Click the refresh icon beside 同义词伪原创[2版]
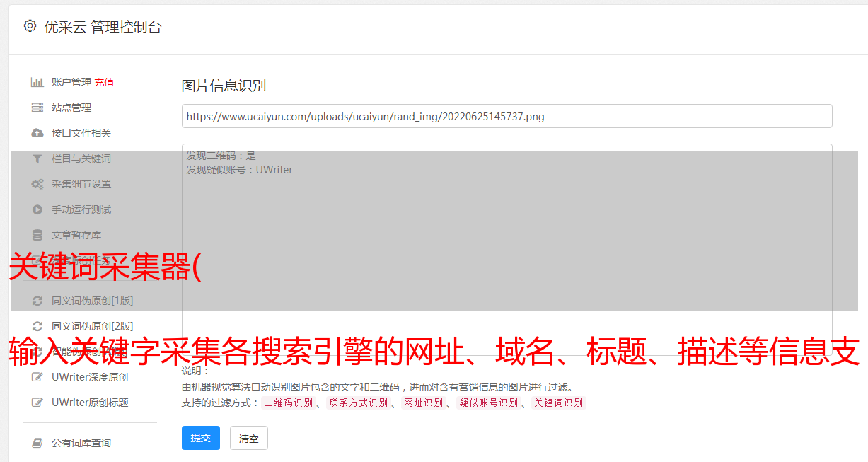 (x=37, y=326)
